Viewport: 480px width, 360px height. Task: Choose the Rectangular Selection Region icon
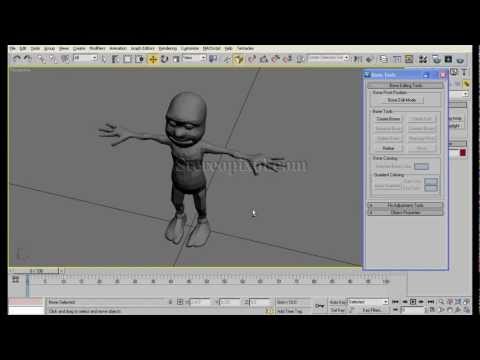click(127, 59)
